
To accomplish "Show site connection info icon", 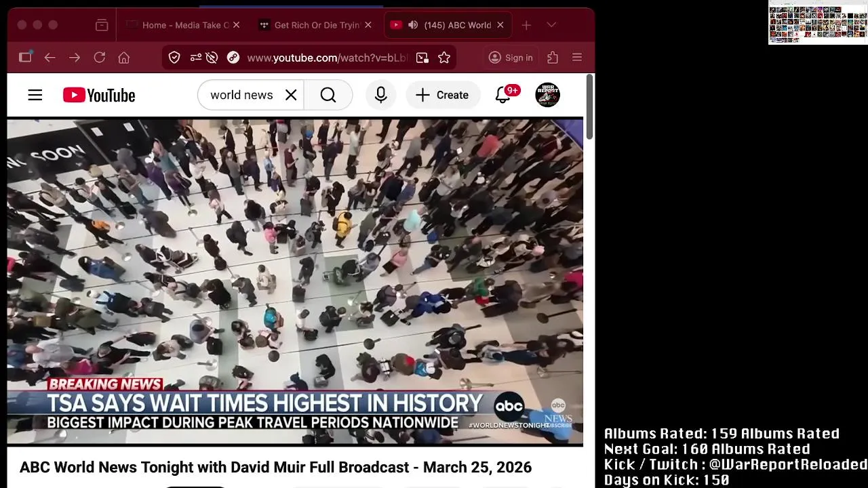I will click(x=233, y=58).
